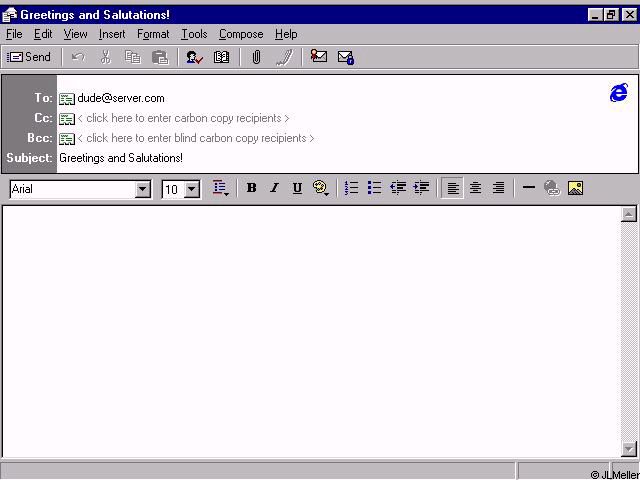Screen dimensions: 640x480
Task: Toggle italic formatting
Action: tap(274, 188)
